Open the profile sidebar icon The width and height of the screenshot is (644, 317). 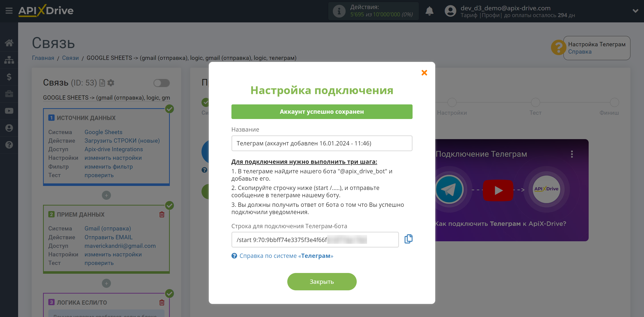click(9, 128)
